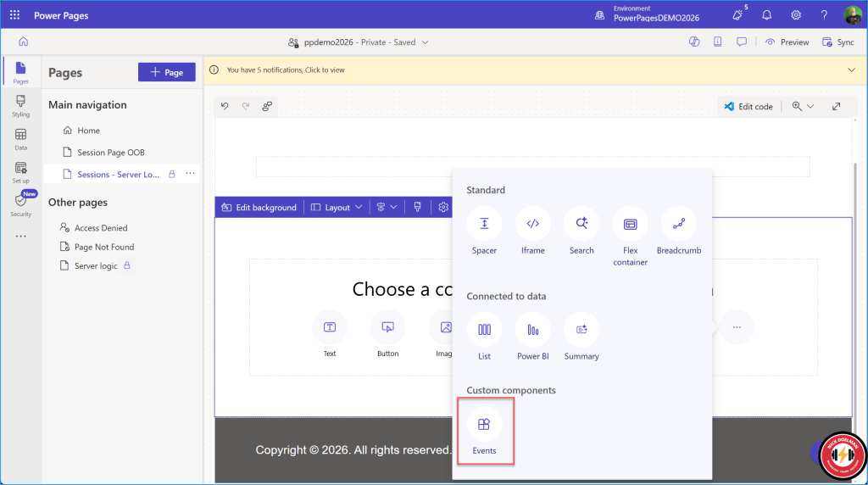
Task: Add the Breadcrumb component
Action: point(678,225)
